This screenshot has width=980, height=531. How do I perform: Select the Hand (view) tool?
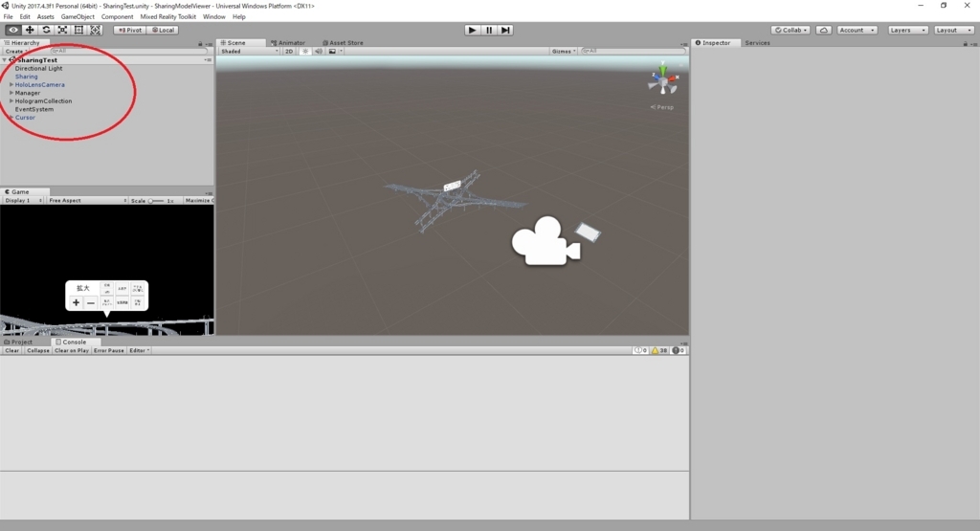point(13,30)
